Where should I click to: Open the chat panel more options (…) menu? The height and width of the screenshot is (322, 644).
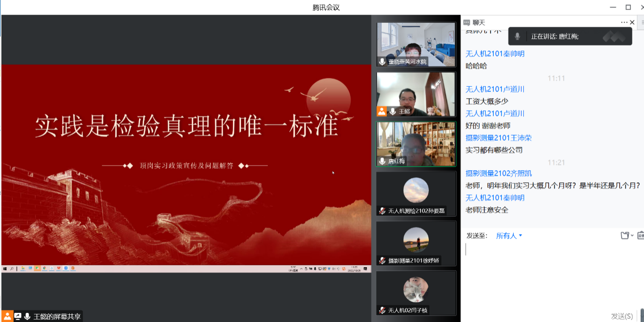pyautogui.click(x=624, y=22)
